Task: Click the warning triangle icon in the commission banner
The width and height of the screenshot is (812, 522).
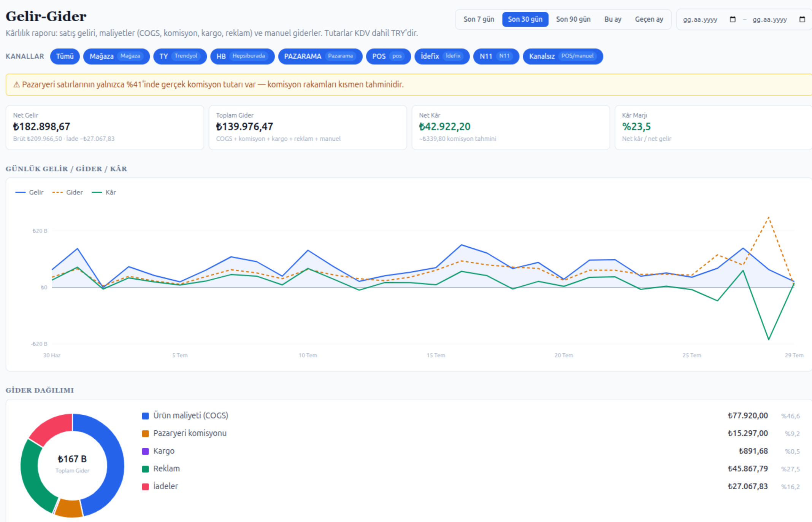Action: tap(16, 84)
